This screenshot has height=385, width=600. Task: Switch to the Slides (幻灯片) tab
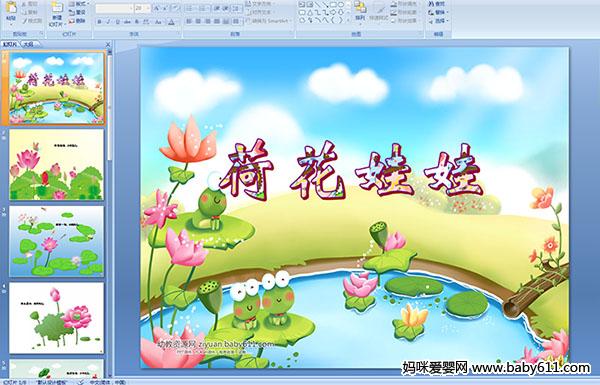tap(10, 44)
